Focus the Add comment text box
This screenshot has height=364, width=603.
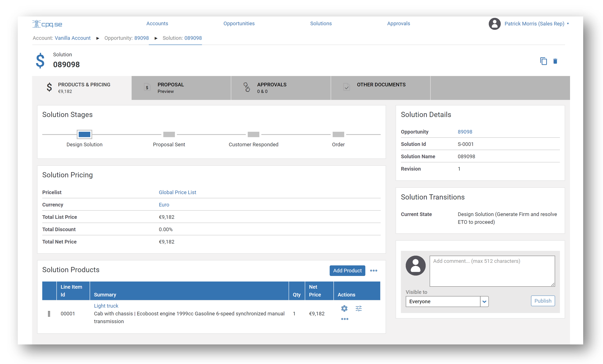(x=492, y=271)
